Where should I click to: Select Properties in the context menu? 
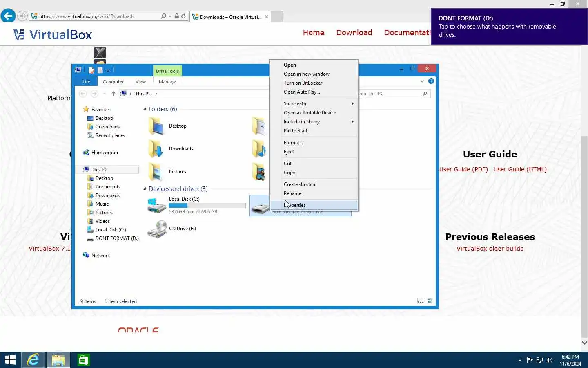point(314,205)
